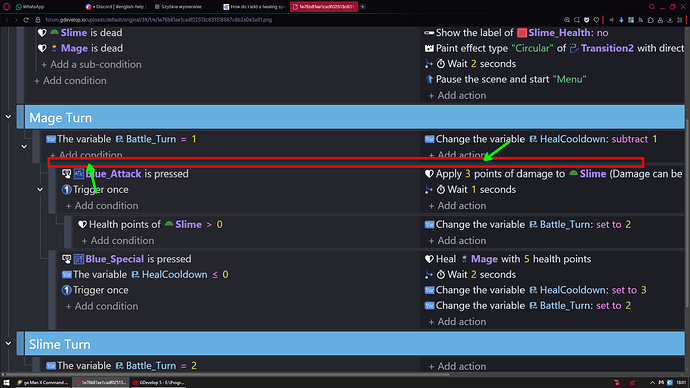Image resolution: width=690 pixels, height=388 pixels.
Task: Open the browser search icon at top right
Action: (652, 7)
